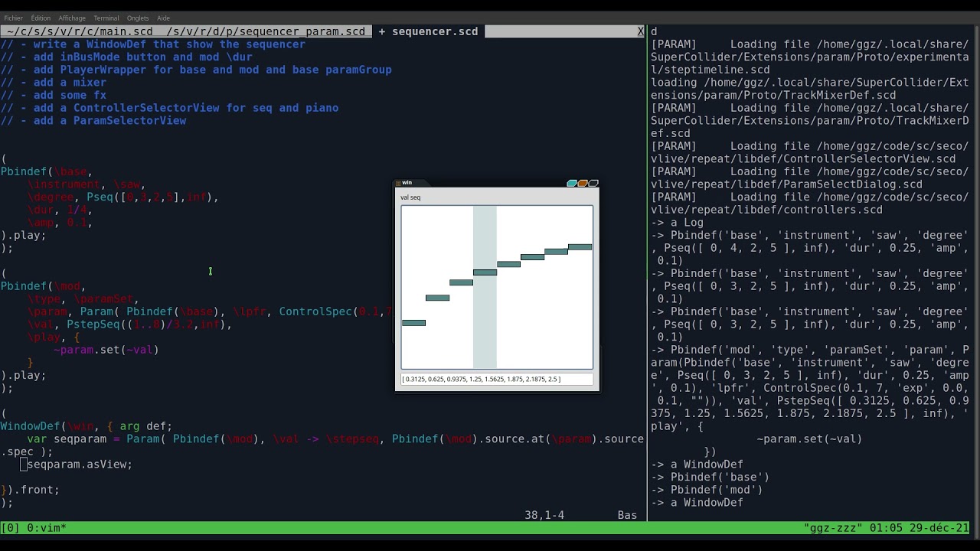
Task: Click the eighth, highest step bar
Action: [580, 247]
